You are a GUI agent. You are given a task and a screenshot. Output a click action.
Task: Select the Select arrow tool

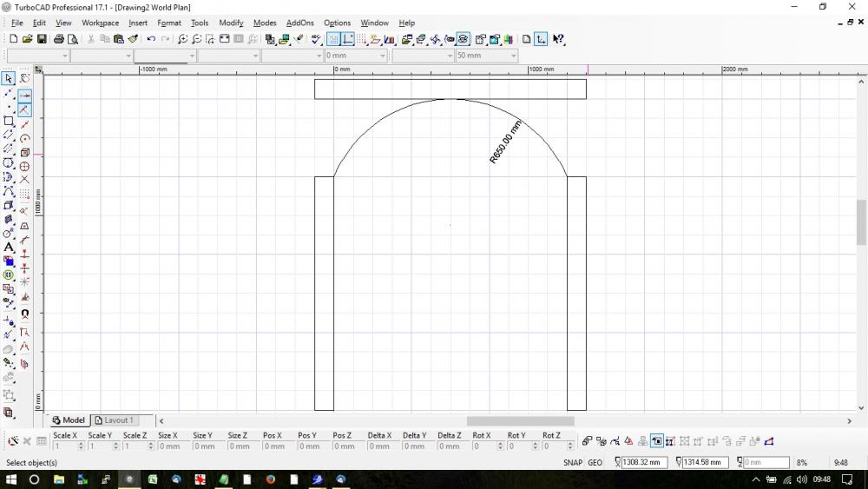click(9, 79)
